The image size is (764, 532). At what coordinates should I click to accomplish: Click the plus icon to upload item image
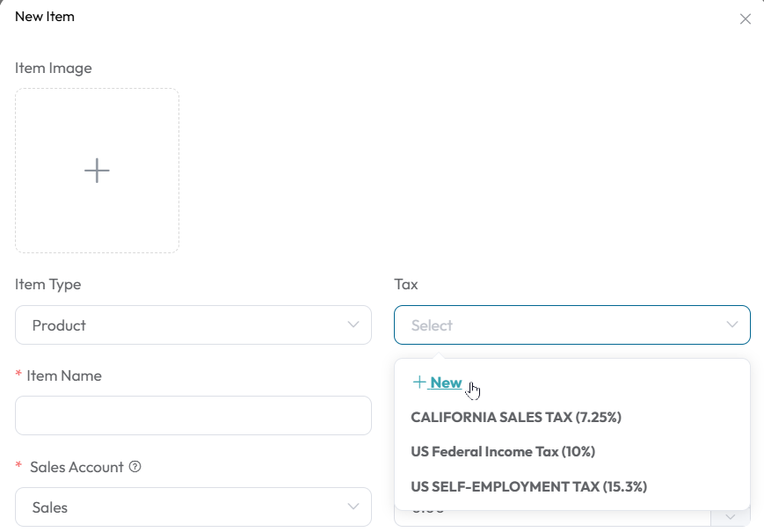[97, 171]
